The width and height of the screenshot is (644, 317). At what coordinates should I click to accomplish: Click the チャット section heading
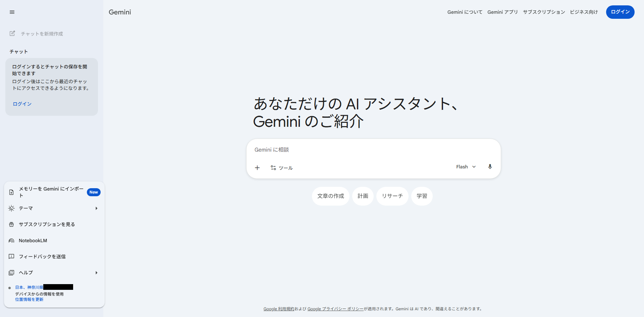(19, 52)
